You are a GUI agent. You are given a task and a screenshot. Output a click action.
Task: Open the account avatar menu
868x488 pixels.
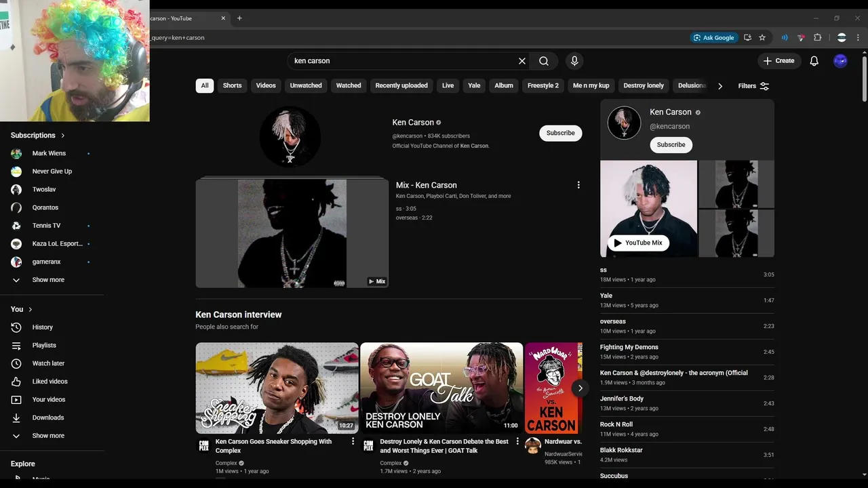(x=840, y=61)
